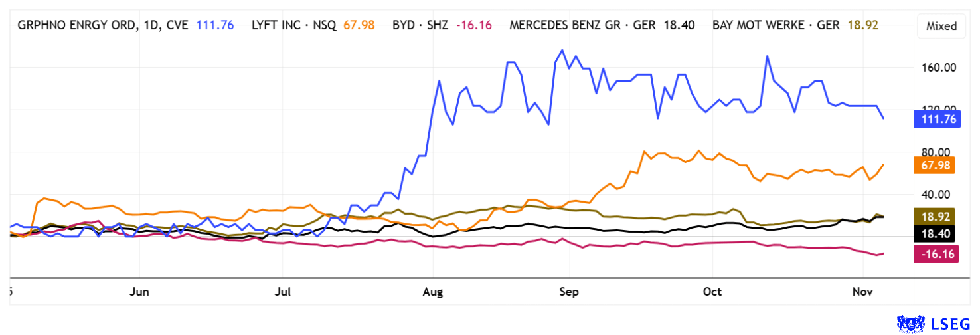The image size is (980, 335).
Task: Select the olive 18.92 price tag on scale
Action: (x=934, y=217)
